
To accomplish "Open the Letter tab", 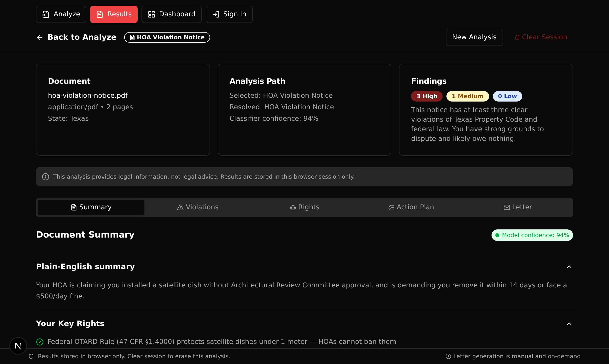I will [x=518, y=207].
